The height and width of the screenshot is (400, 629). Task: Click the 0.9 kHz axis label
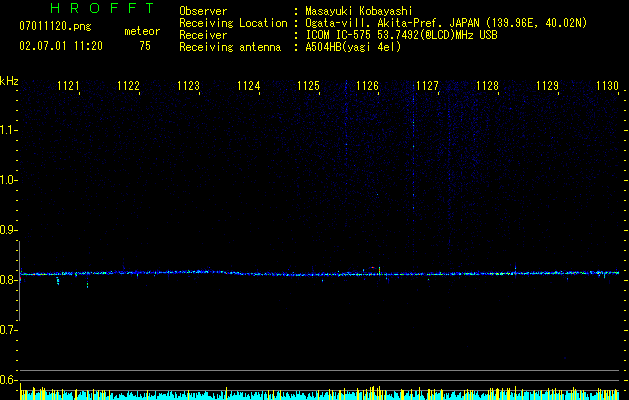(8, 230)
